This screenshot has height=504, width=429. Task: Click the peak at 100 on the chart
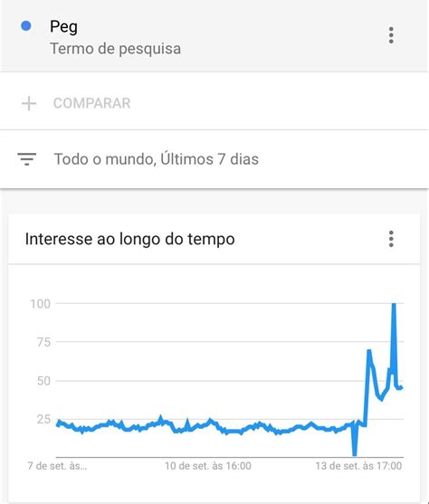[x=394, y=304]
